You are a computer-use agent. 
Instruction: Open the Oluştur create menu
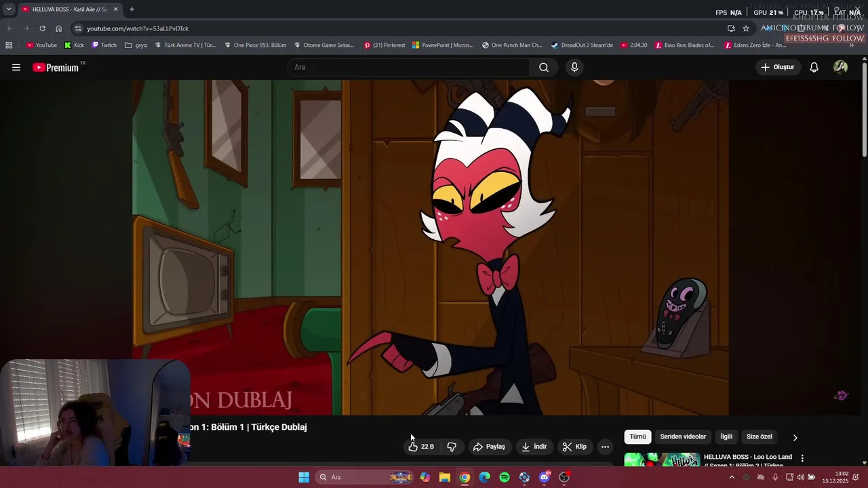[x=777, y=67]
